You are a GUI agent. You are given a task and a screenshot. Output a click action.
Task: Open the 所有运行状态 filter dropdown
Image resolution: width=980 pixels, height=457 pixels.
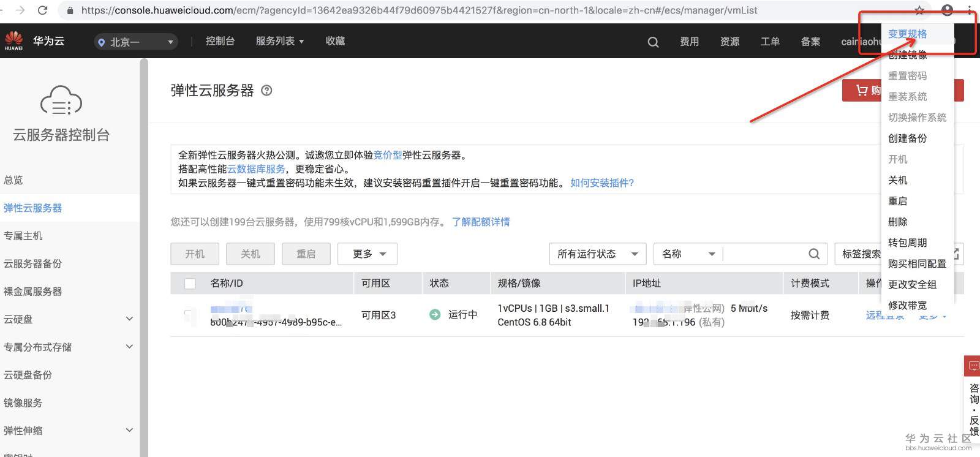[597, 254]
